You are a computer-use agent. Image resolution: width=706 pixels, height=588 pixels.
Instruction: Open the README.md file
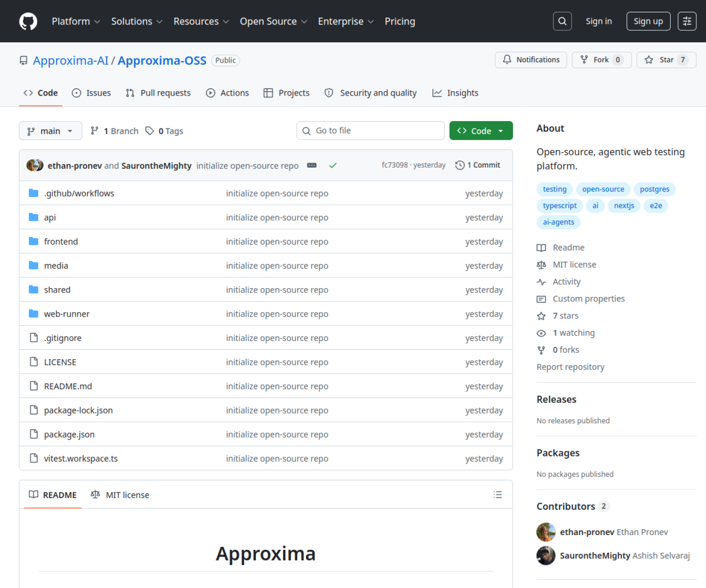click(x=68, y=386)
